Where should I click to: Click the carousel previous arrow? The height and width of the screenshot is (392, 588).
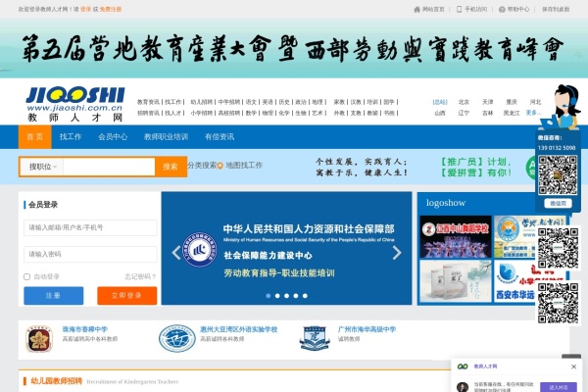pos(175,253)
